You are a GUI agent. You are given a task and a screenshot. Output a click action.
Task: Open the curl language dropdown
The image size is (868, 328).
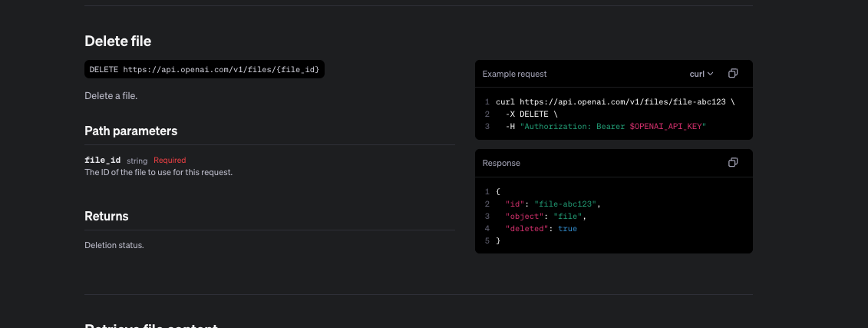(x=701, y=74)
